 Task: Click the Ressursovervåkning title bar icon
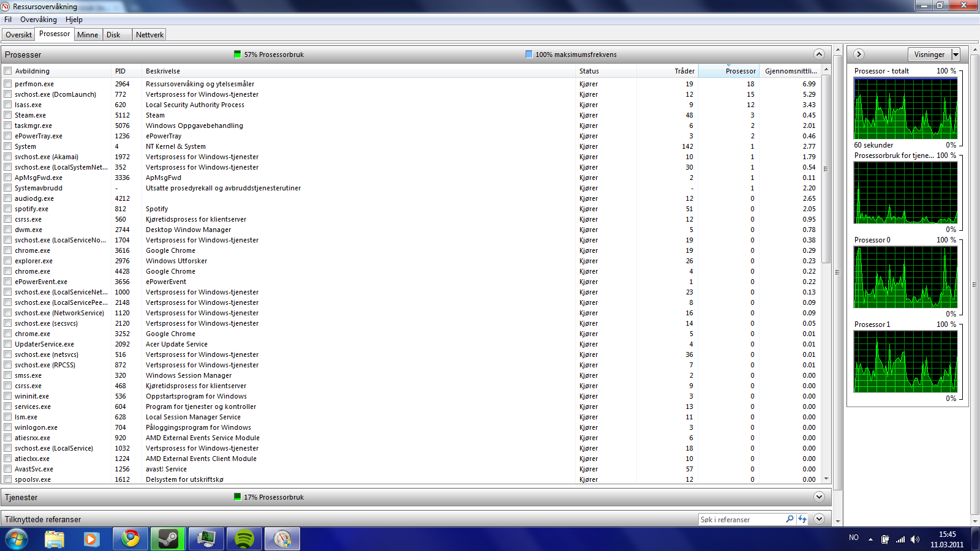tap(6, 6)
